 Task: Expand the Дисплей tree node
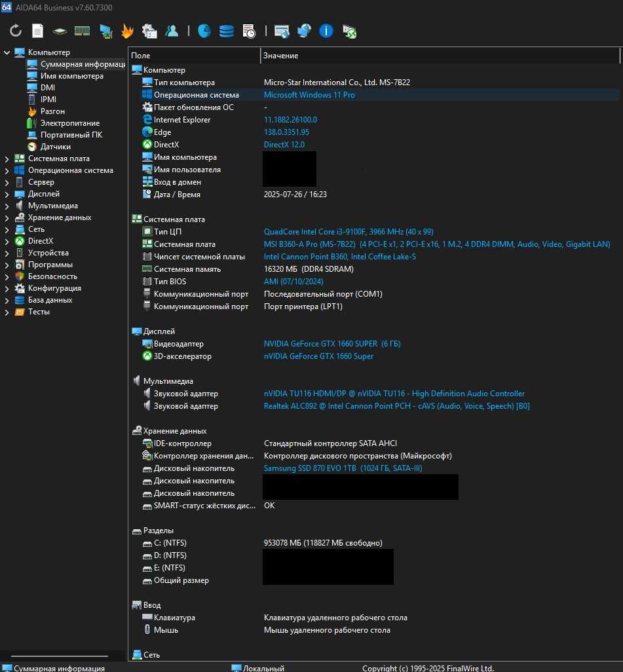(7, 194)
